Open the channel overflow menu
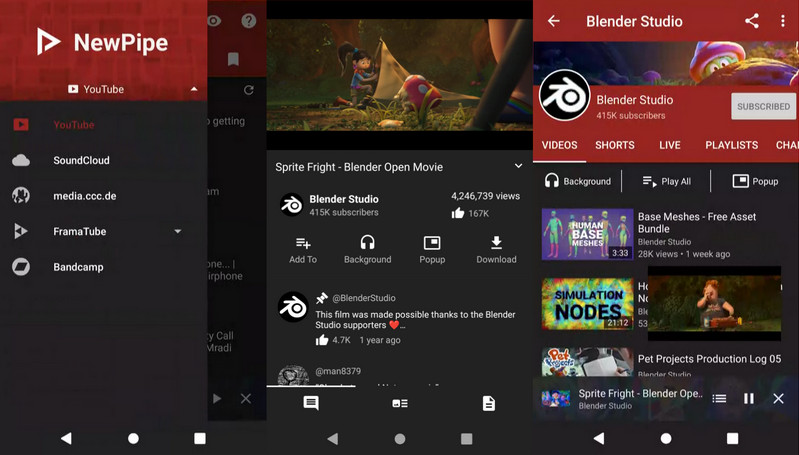The width and height of the screenshot is (799, 455). pyautogui.click(x=783, y=21)
